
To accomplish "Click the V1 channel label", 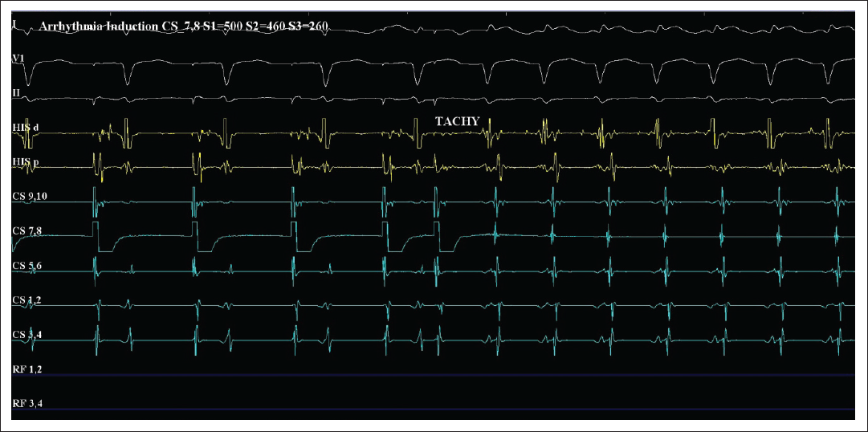I will tap(18, 58).
